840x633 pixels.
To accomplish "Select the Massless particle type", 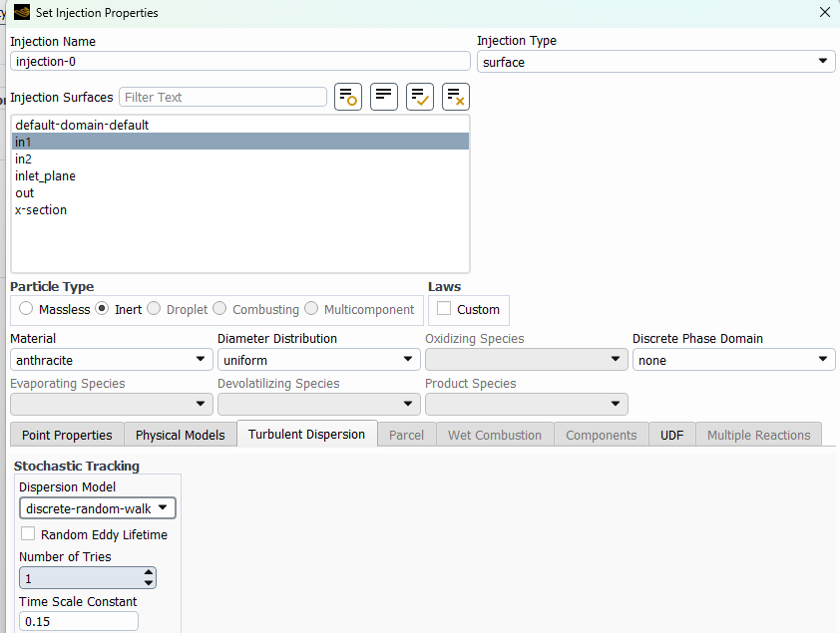I will (x=27, y=309).
